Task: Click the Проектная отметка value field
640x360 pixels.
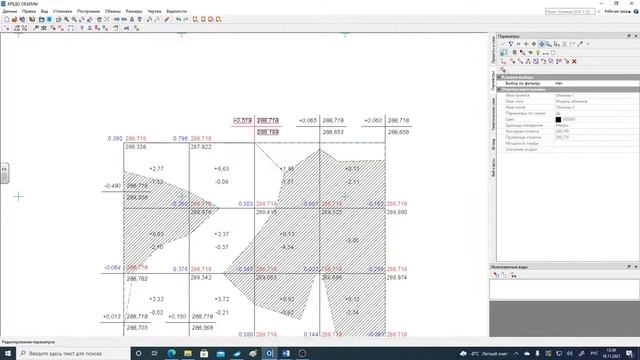Action: tap(596, 138)
